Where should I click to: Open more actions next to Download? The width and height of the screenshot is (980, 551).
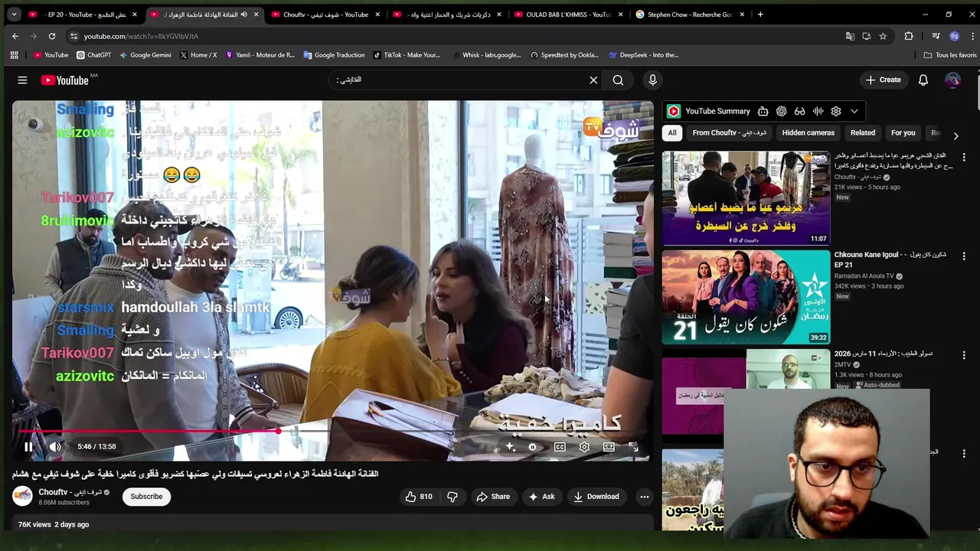coord(645,497)
